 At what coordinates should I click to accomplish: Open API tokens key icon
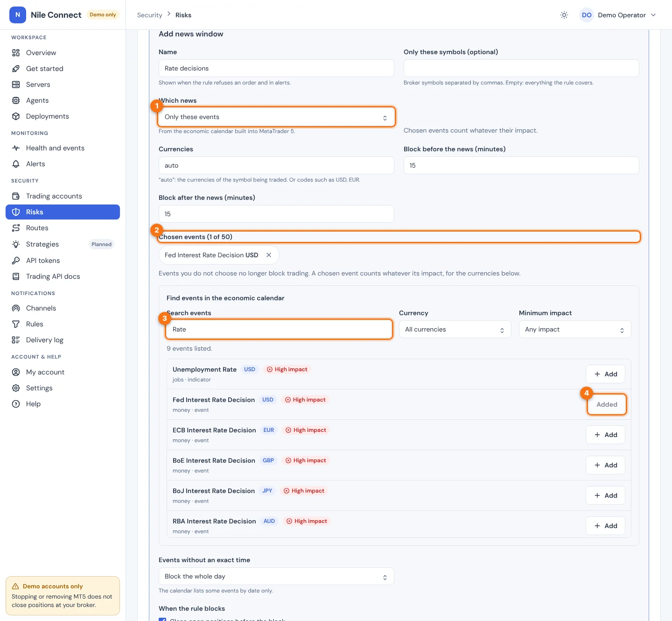(16, 261)
